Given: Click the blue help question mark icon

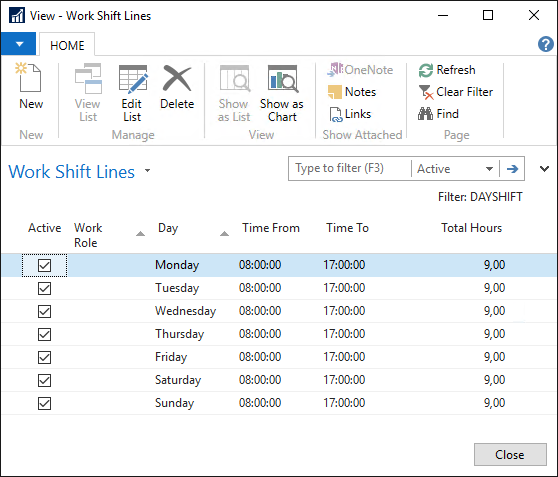Looking at the screenshot, I should click(545, 44).
